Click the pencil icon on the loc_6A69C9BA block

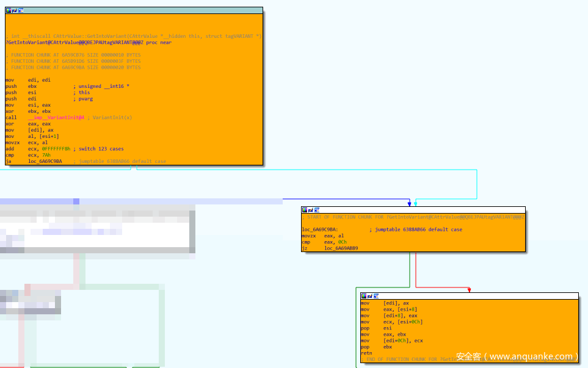311,210
